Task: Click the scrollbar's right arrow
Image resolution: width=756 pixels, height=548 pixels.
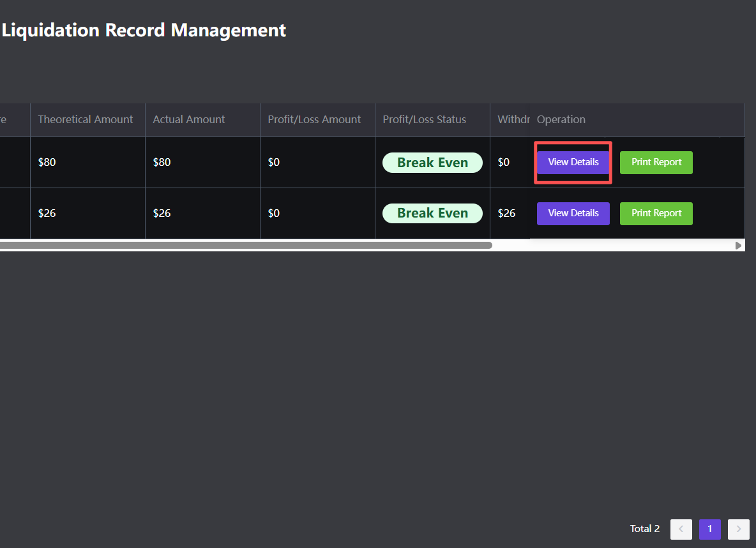Action: coord(739,245)
